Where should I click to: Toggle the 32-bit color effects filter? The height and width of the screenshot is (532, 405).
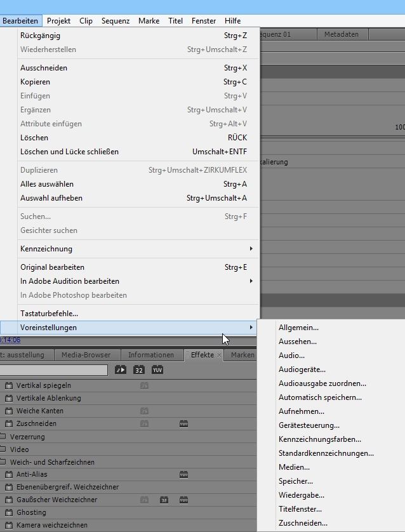pos(139,370)
